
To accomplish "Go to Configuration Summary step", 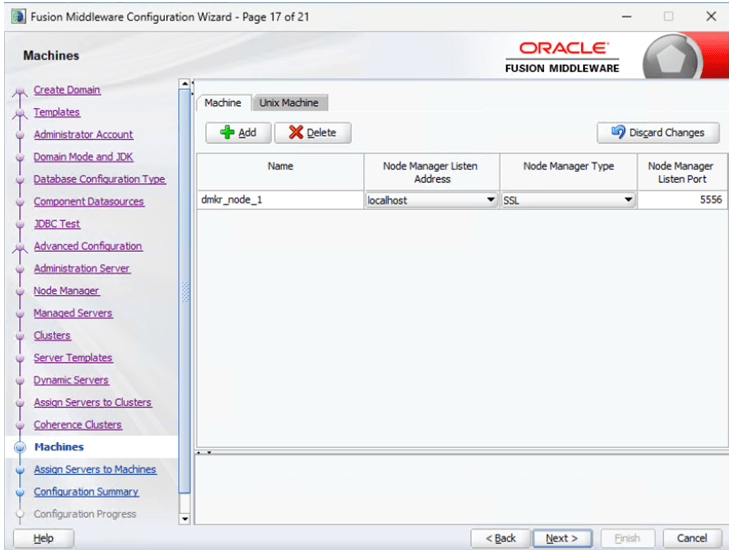I will 86,491.
